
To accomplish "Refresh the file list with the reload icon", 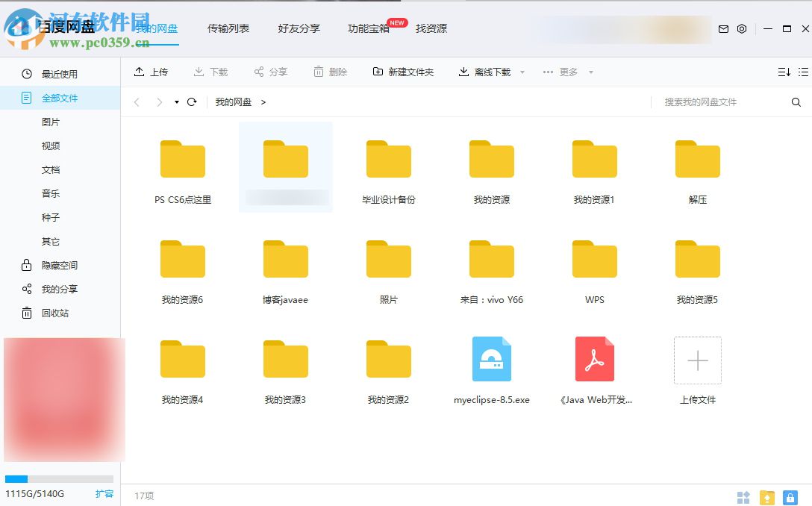I will [192, 101].
